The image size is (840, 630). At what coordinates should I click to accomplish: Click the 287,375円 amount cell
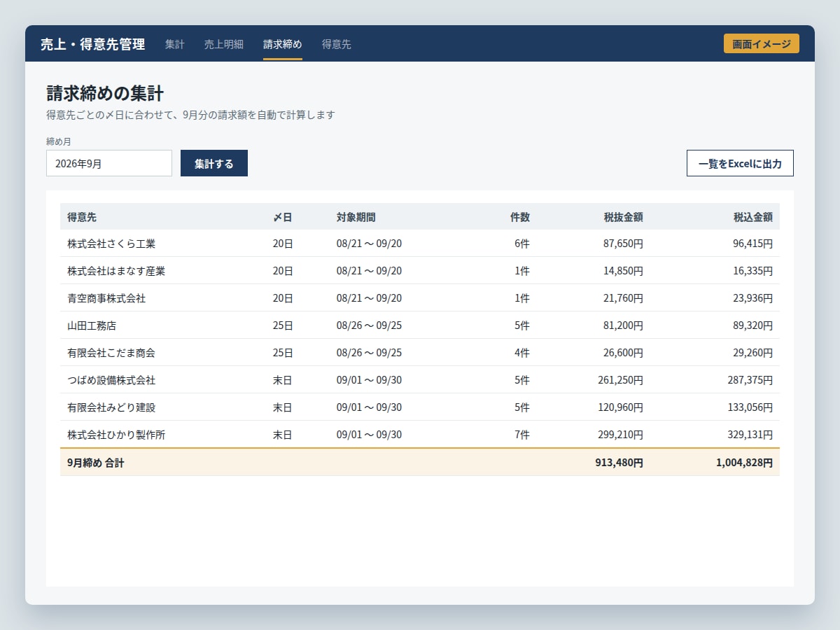tap(750, 380)
